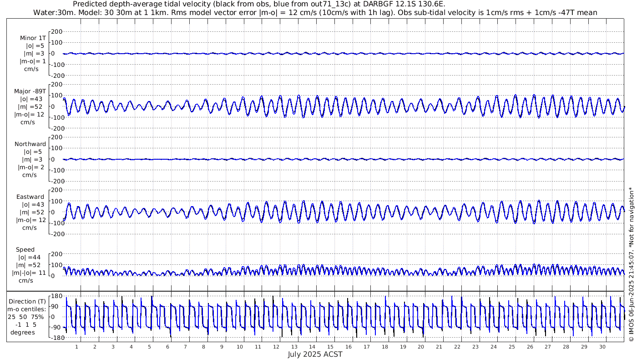Click the vertical IMOS copyright timestamp text
This screenshot has width=637, height=364.
632,264
